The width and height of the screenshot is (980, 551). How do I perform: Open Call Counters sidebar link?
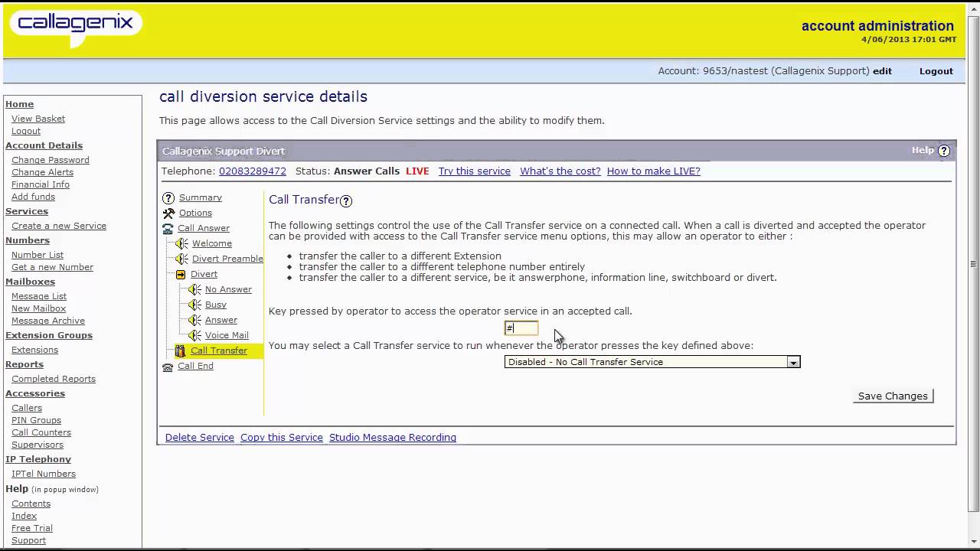pos(41,432)
